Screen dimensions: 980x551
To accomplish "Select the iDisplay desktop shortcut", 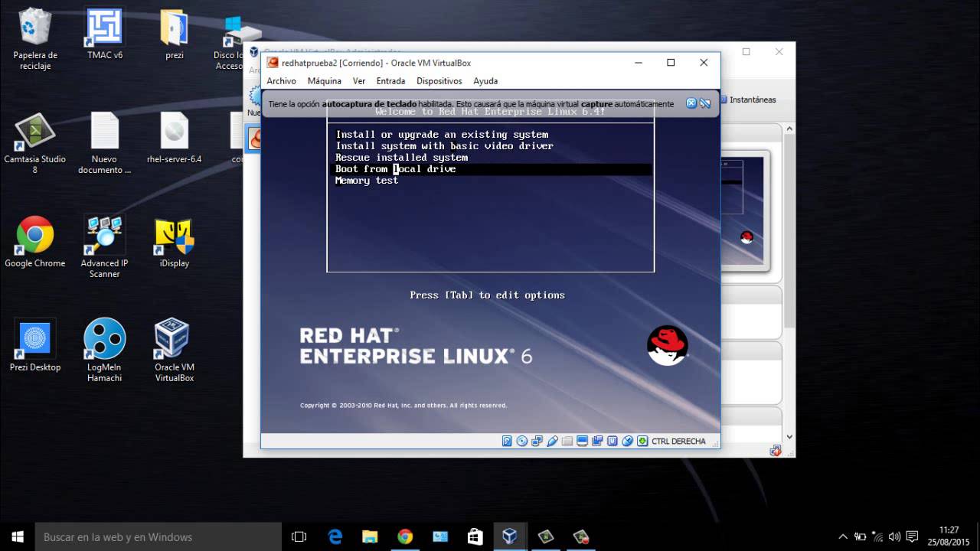I will tap(175, 243).
